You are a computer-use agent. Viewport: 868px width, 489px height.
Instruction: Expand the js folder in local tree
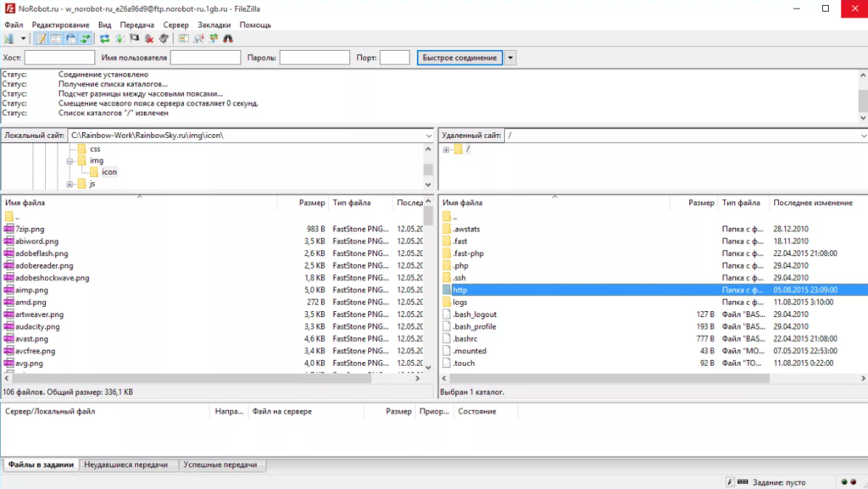[70, 184]
